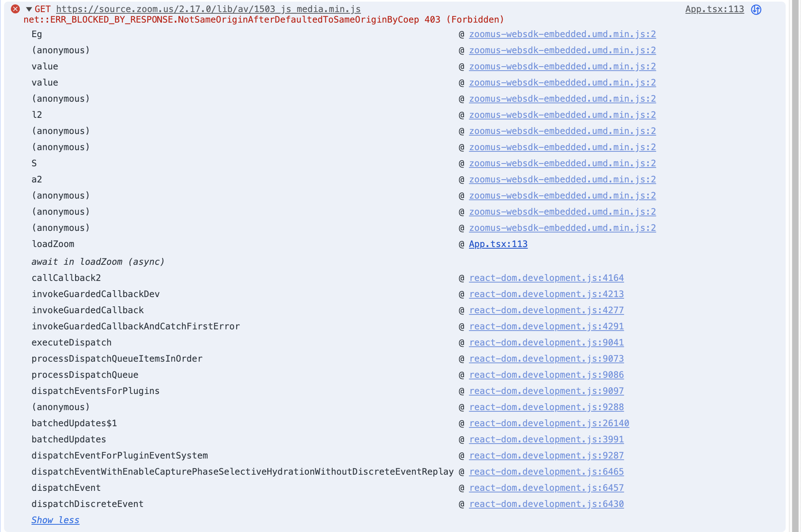Image resolution: width=801 pixels, height=532 pixels.
Task: Open zoomus-websdk link for Eg frame
Action: point(562,34)
